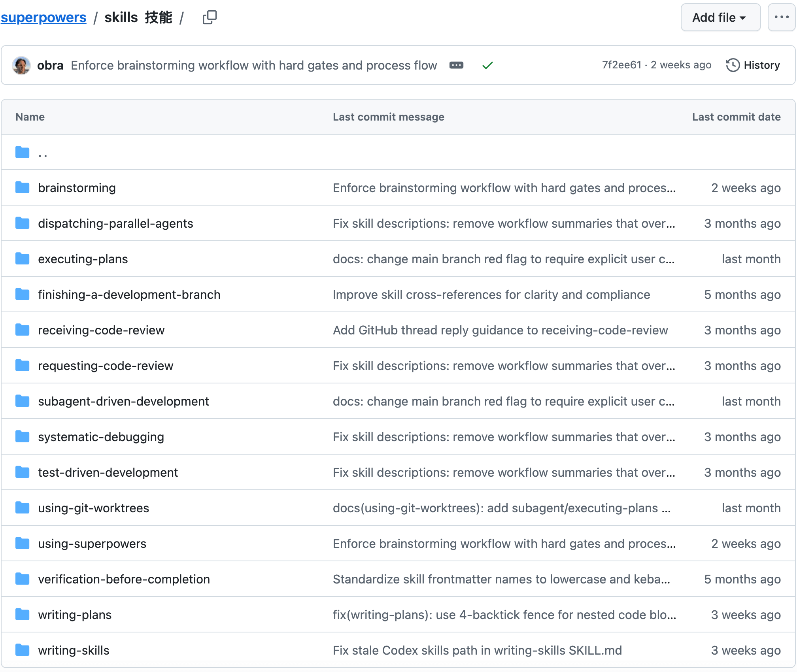The image size is (797, 672).
Task: Open the brainstorming folder icon
Action: 23,188
